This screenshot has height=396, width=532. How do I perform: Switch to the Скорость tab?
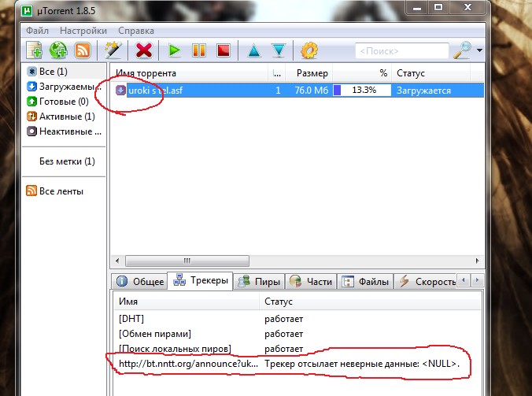click(x=426, y=281)
